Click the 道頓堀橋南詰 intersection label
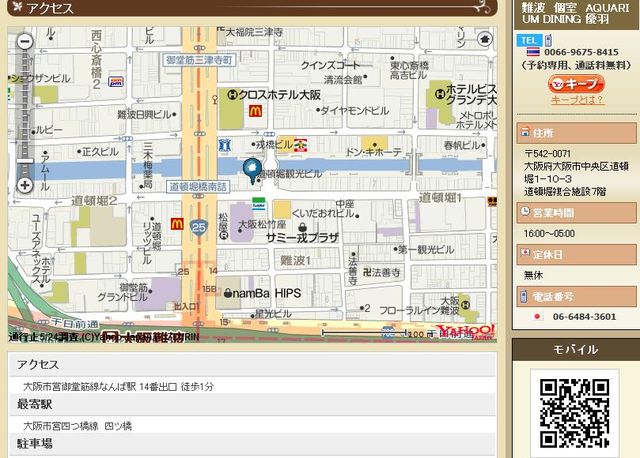Screen dimensions: 640x458 click(x=200, y=186)
